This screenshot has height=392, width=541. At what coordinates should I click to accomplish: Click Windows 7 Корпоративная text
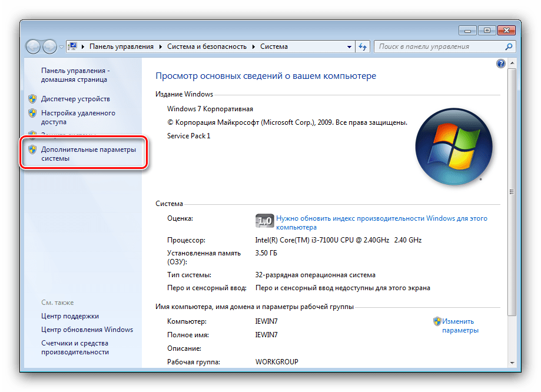coord(210,109)
